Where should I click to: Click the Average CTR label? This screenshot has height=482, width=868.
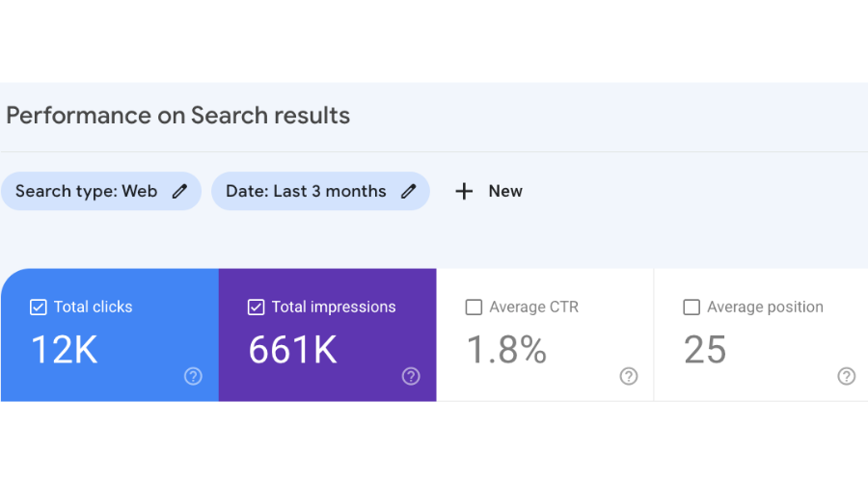[x=533, y=308]
